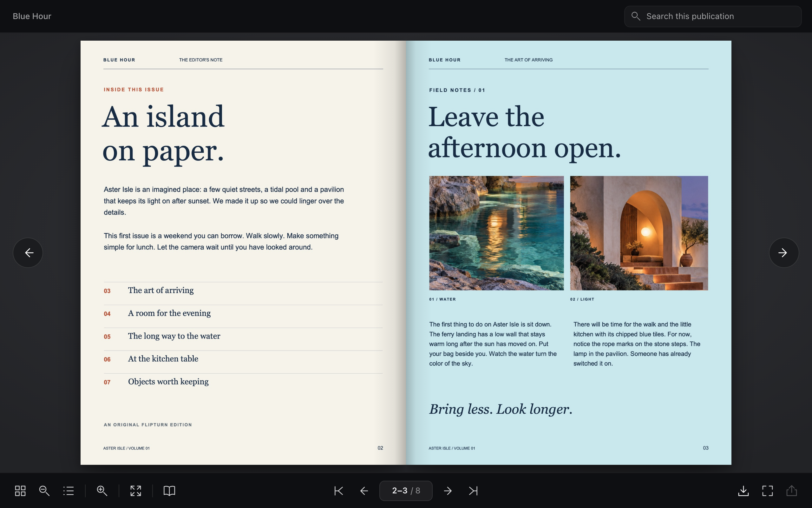Viewport: 812px width, 508px height.
Task: Flip to previous spread with left round arrow
Action: (x=28, y=253)
